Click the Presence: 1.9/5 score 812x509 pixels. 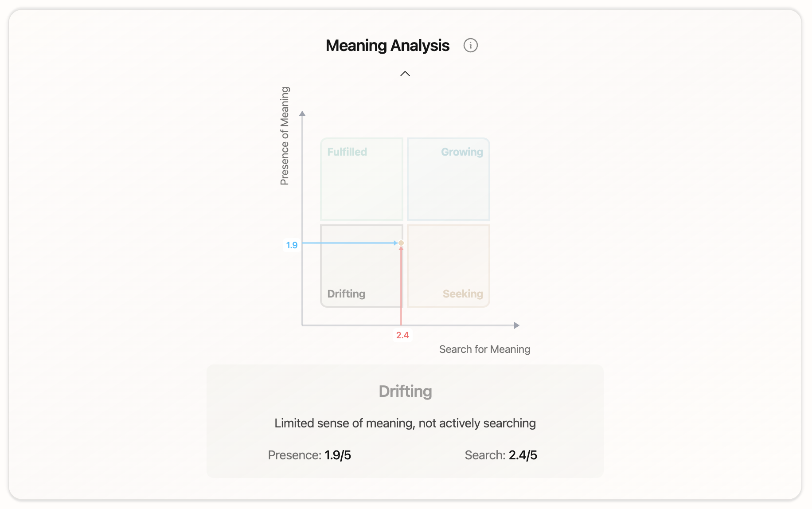pos(309,455)
